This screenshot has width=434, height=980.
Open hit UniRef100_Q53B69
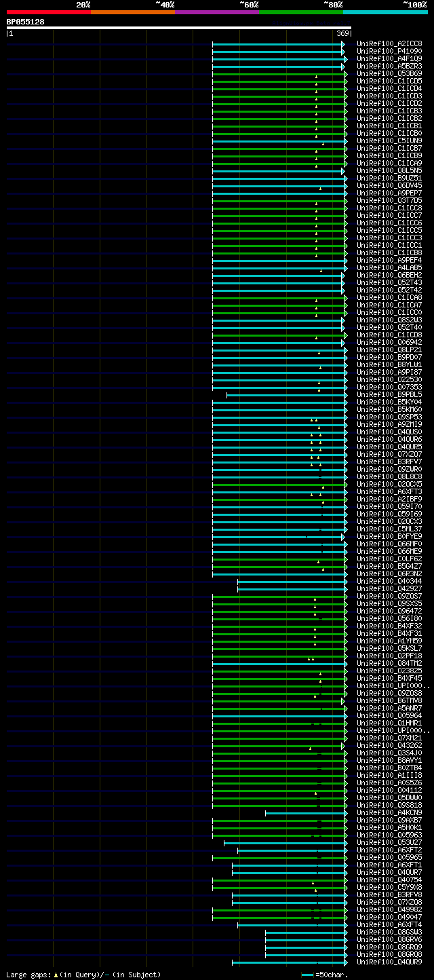point(389,73)
